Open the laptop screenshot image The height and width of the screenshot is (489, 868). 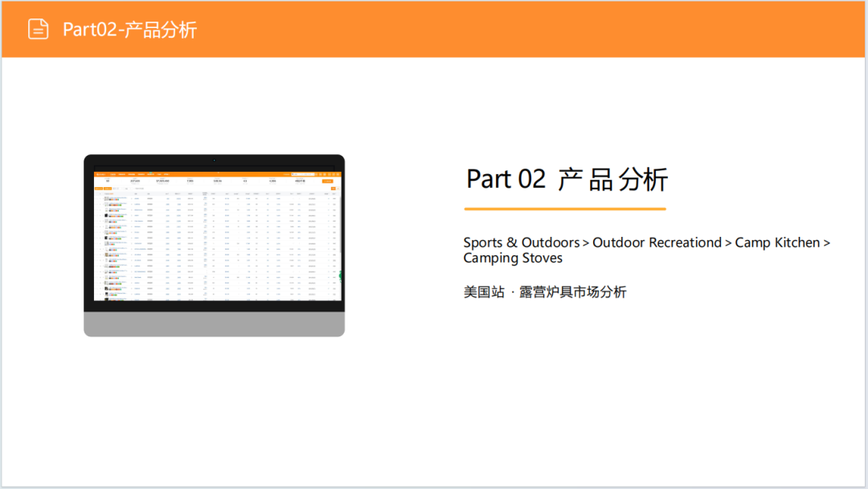pos(215,245)
